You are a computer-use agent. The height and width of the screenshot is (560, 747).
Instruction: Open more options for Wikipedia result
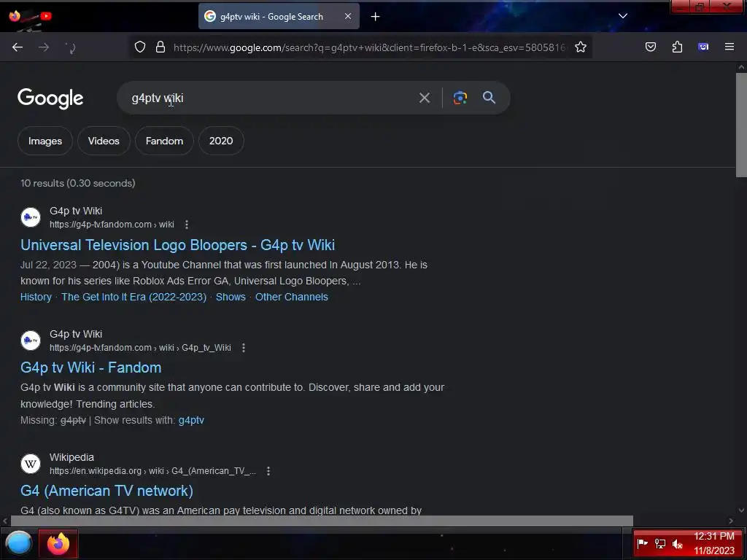pyautogui.click(x=268, y=471)
